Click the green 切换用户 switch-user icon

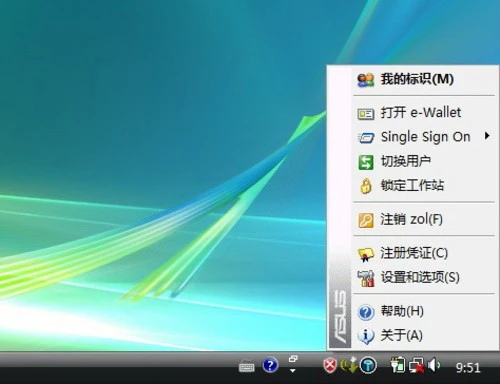[x=366, y=162]
